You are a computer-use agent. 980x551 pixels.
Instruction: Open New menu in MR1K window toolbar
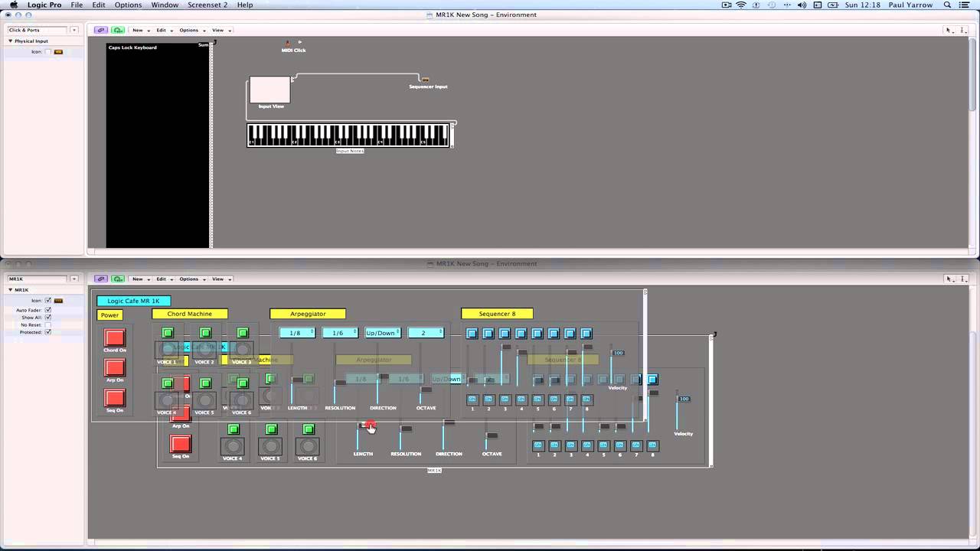point(140,279)
